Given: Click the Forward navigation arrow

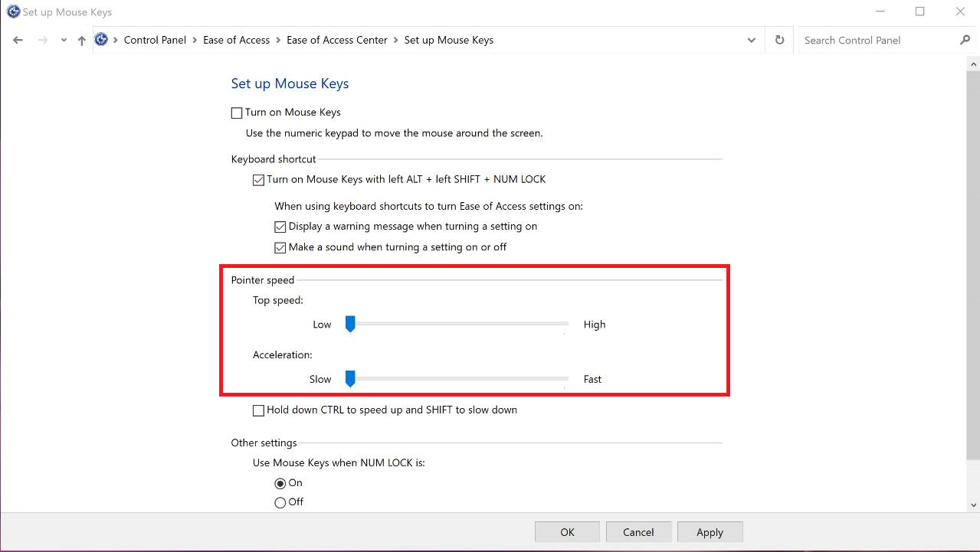Looking at the screenshot, I should (43, 41).
